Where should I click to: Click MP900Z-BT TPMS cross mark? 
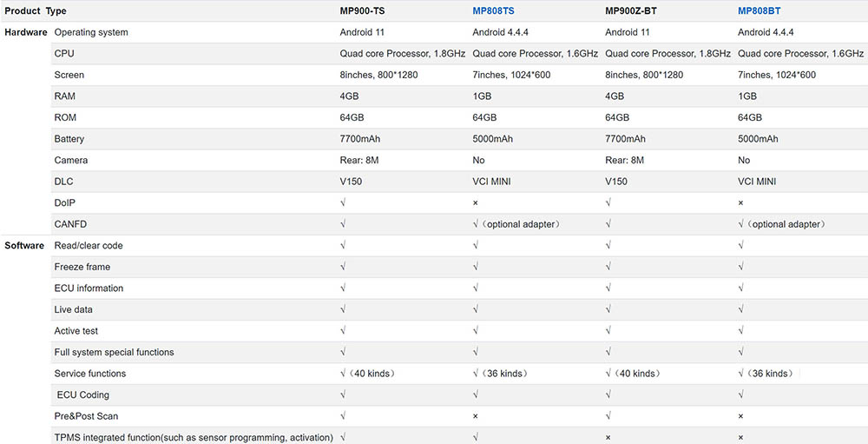point(608,438)
